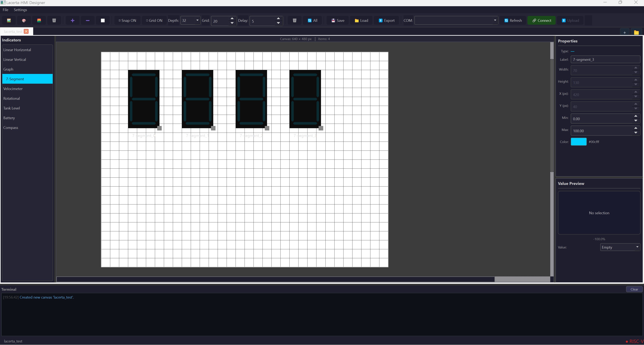The image size is (644, 345).
Task: Click the picture image icon in toolbar
Action: click(9, 20)
